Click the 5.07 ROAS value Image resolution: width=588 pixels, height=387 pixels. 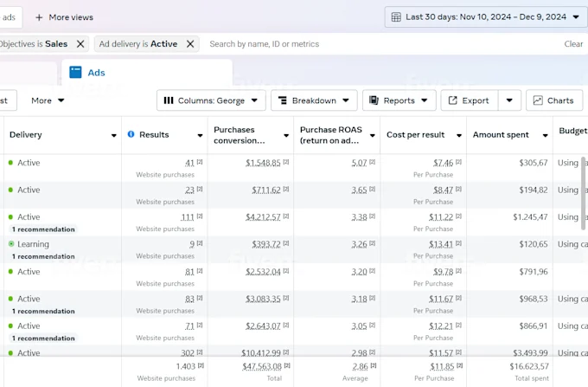pos(359,163)
